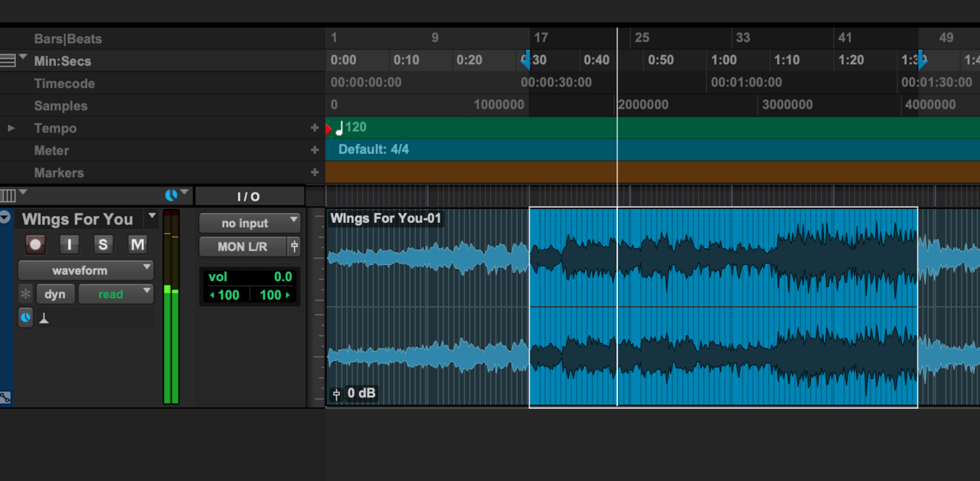Image resolution: width=980 pixels, height=481 pixels.
Task: Add a tempo change with the plus icon
Action: pyautogui.click(x=314, y=128)
